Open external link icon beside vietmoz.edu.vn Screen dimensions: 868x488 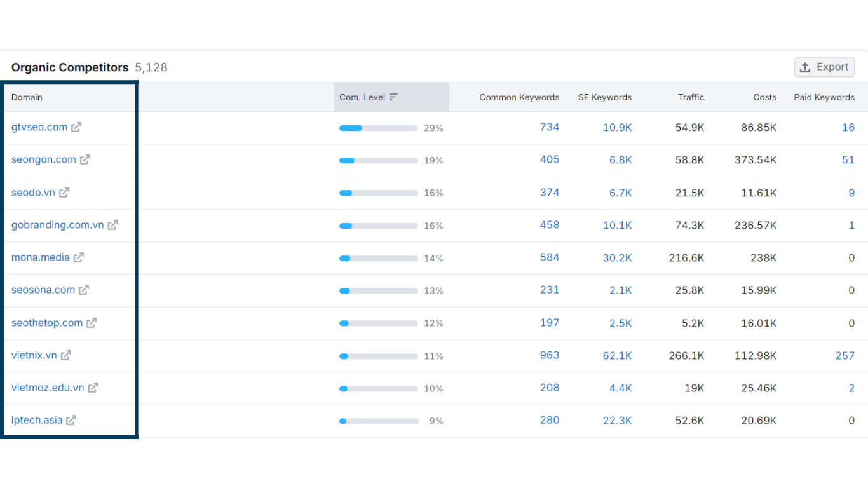93,388
